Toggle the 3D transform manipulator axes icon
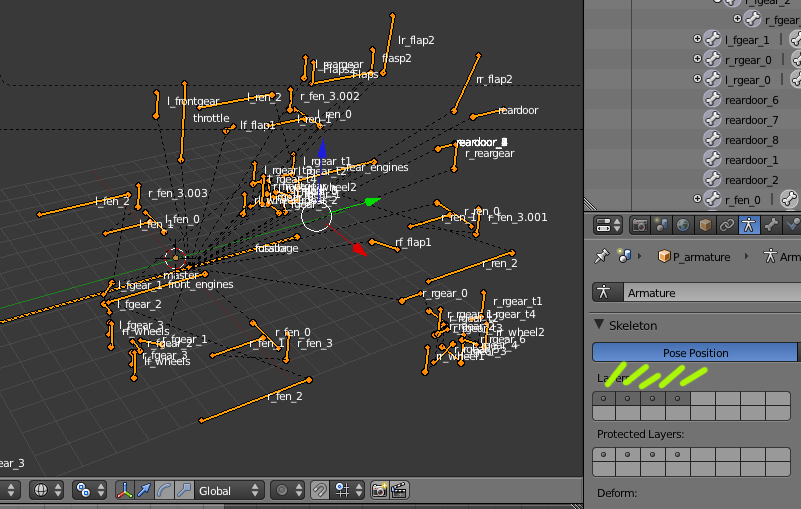 click(125, 490)
